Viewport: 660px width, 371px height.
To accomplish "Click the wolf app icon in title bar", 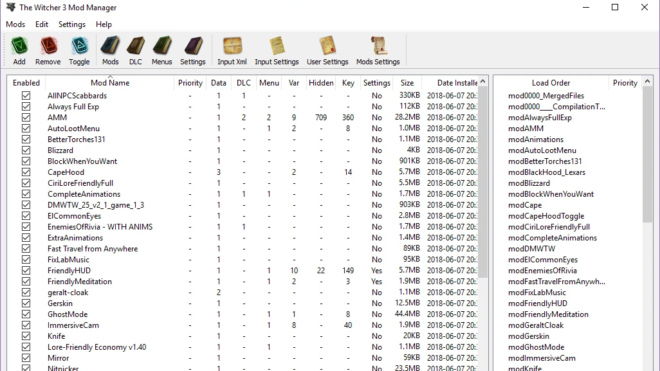I will click(x=11, y=7).
